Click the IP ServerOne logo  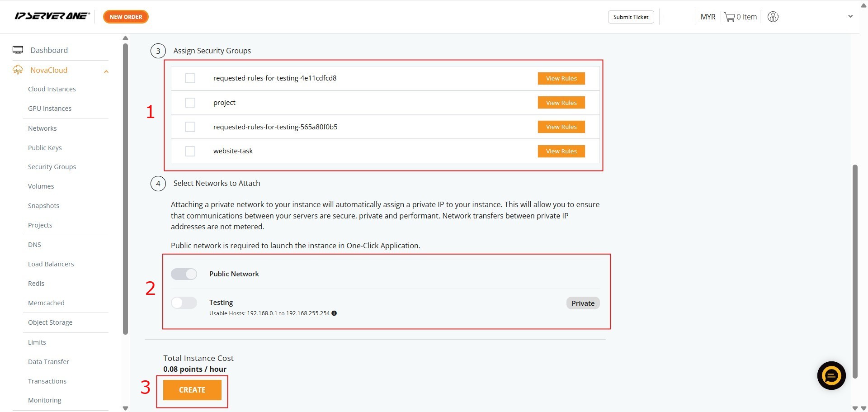pos(52,16)
